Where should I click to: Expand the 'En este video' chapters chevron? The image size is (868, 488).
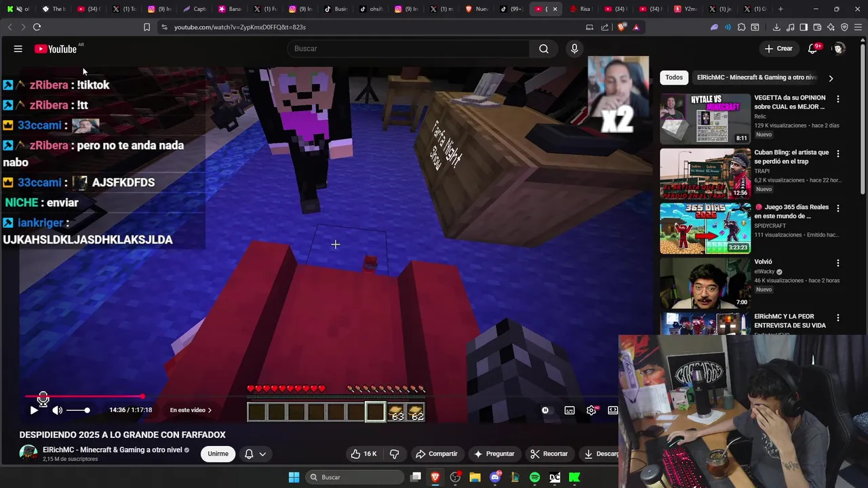coord(210,410)
